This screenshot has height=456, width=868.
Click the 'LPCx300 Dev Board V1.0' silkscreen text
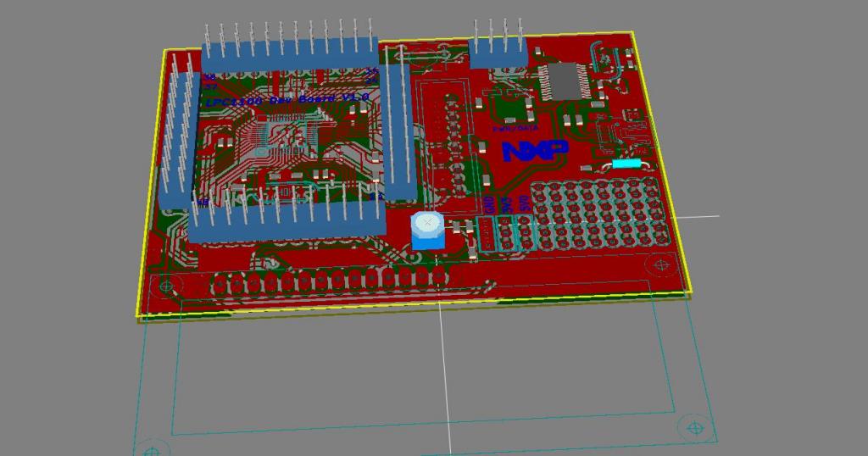(287, 100)
